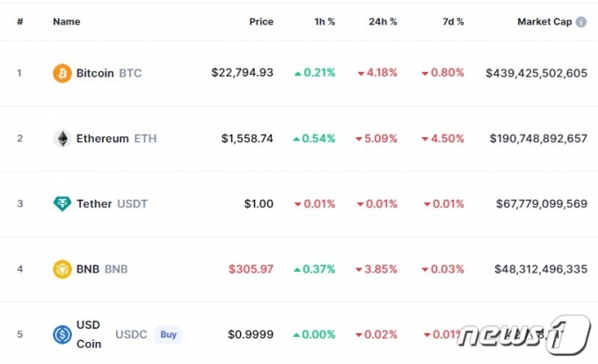Select the BNB price $305.97
This screenshot has width=598, height=364.
(x=251, y=269)
